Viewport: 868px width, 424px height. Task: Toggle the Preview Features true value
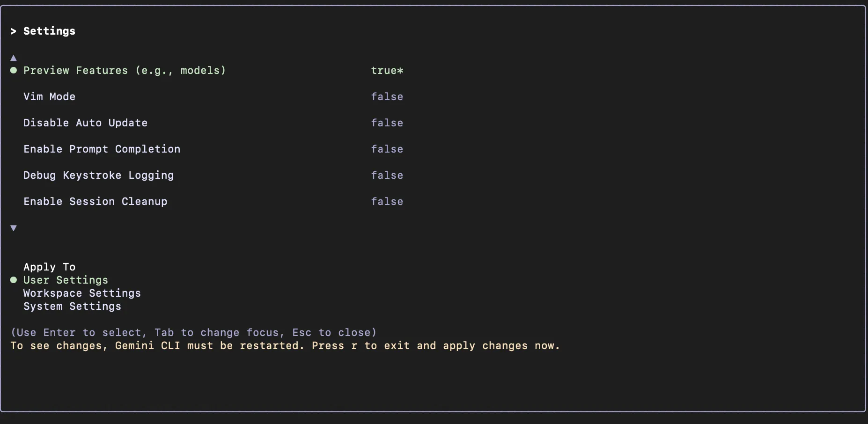pyautogui.click(x=387, y=70)
